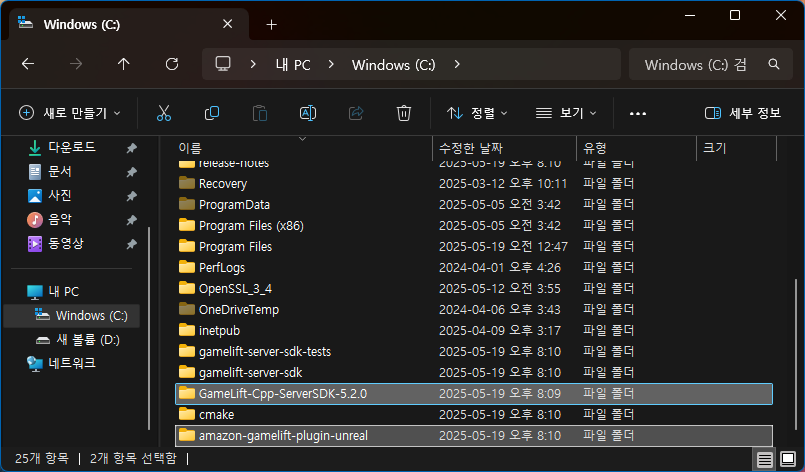
Task: Expand chevron after 내 PC in address bar
Action: (x=331, y=64)
